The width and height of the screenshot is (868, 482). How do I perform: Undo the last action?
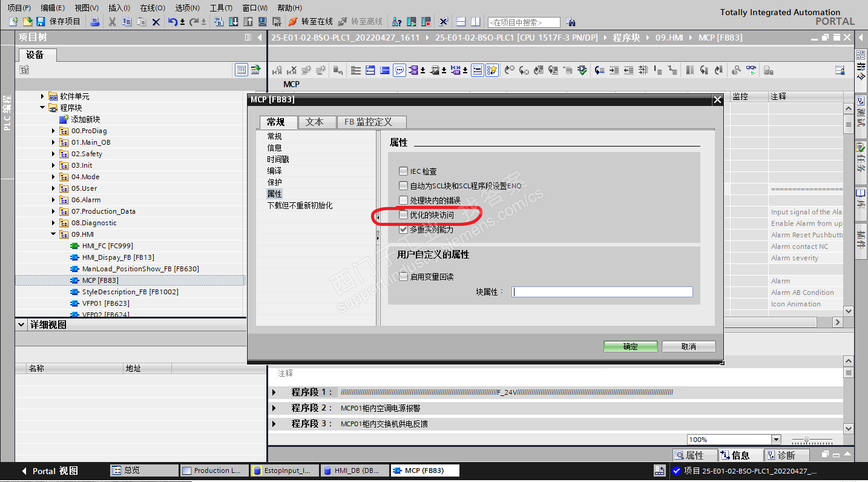[x=173, y=22]
